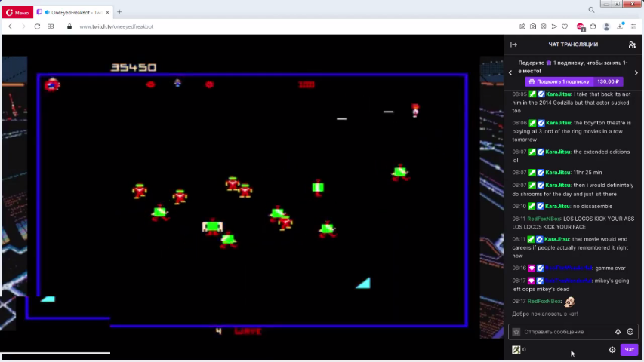
Task: Click RedFoxNBox username at 08:11 message
Action: tap(544, 219)
